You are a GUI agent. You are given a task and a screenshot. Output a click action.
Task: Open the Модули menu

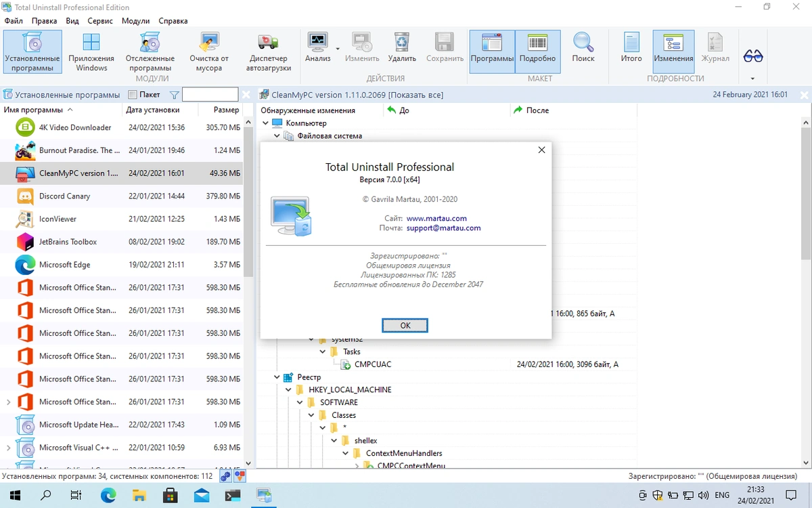135,21
